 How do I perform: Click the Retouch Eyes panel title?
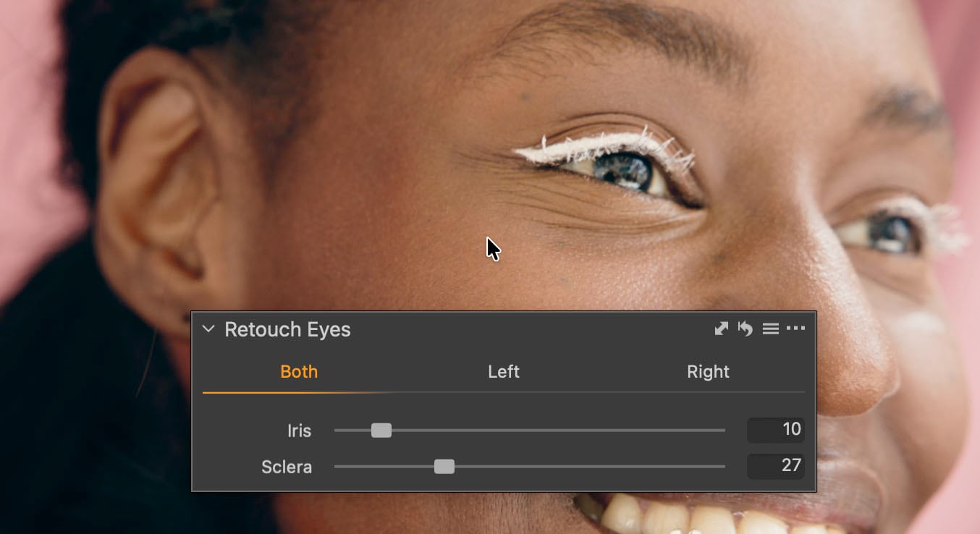287,330
